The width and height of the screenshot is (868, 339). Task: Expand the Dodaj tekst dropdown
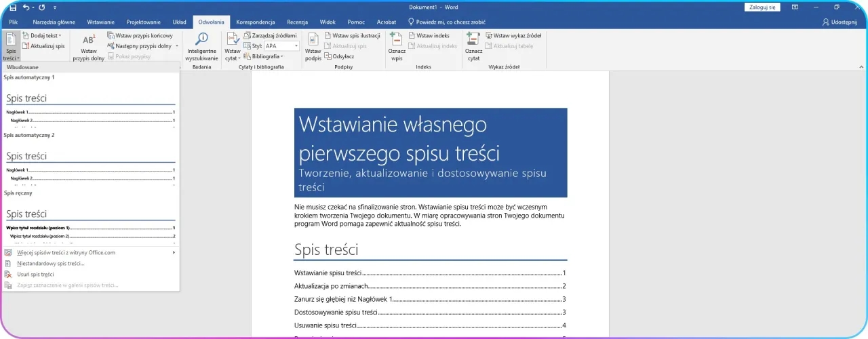point(42,35)
